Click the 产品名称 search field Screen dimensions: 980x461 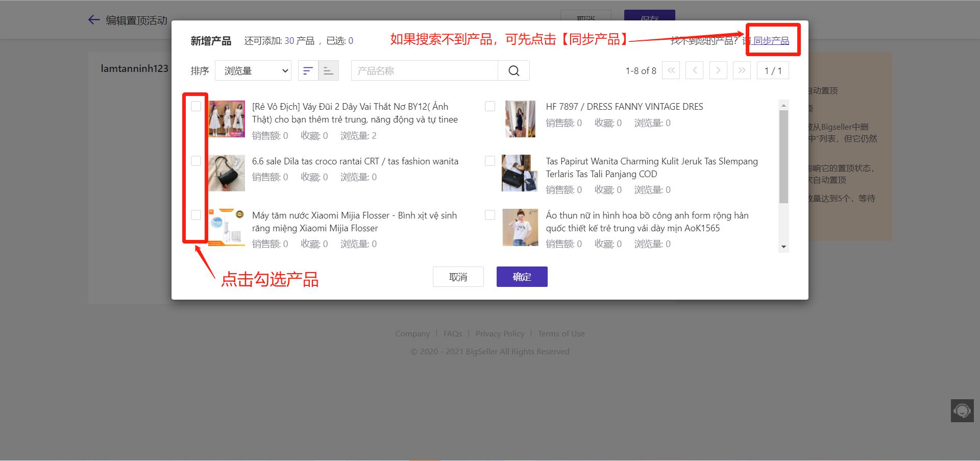pyautogui.click(x=424, y=71)
